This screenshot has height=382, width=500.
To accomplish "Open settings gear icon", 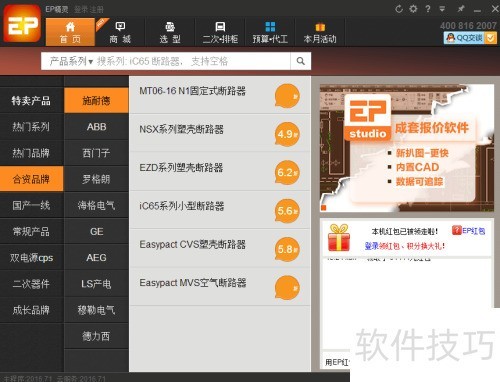I will (413, 9).
